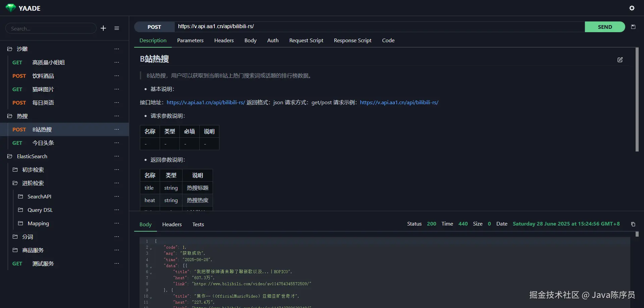Viewport: 644px width, 308px height.
Task: Switch to the Code tab
Action: tap(388, 40)
